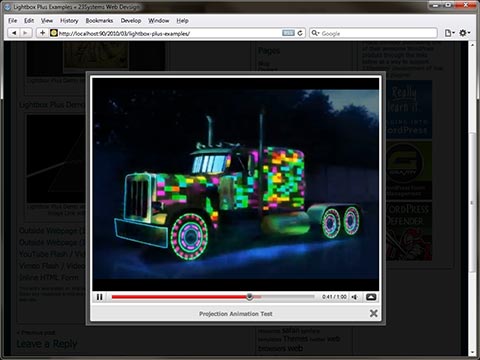
Task: Open the Bookmarks menu
Action: click(99, 21)
